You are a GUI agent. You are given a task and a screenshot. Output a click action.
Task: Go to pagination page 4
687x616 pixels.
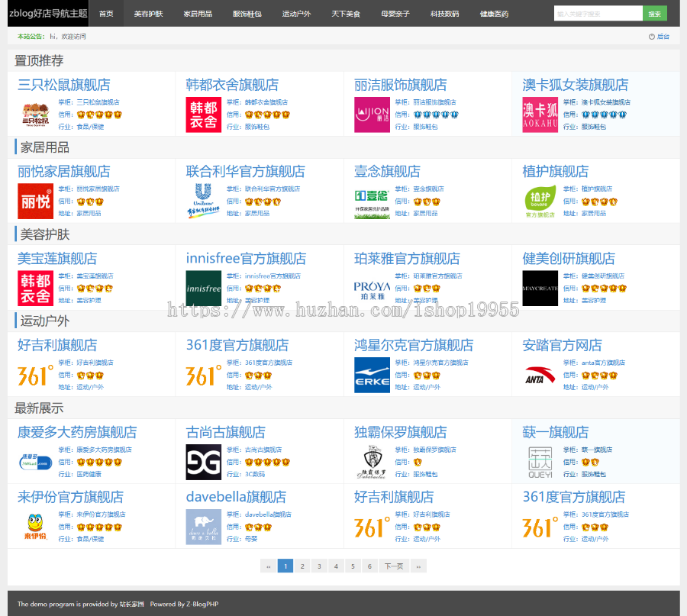[x=336, y=566]
